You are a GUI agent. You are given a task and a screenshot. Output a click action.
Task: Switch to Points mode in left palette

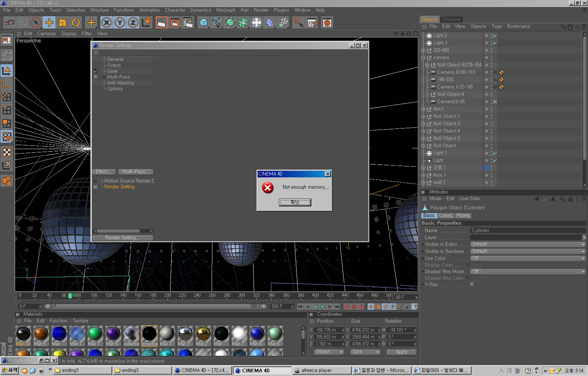coord(7,97)
